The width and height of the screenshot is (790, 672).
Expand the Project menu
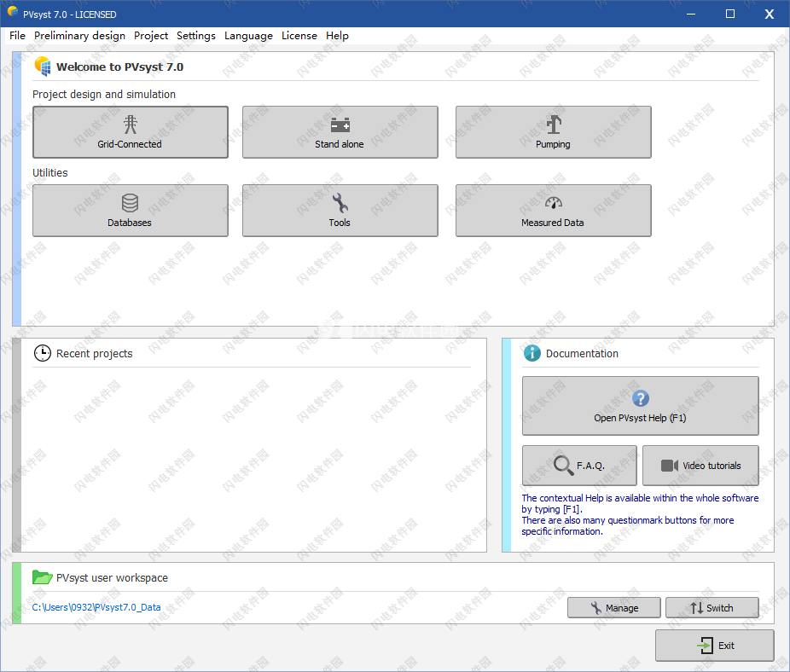(151, 36)
